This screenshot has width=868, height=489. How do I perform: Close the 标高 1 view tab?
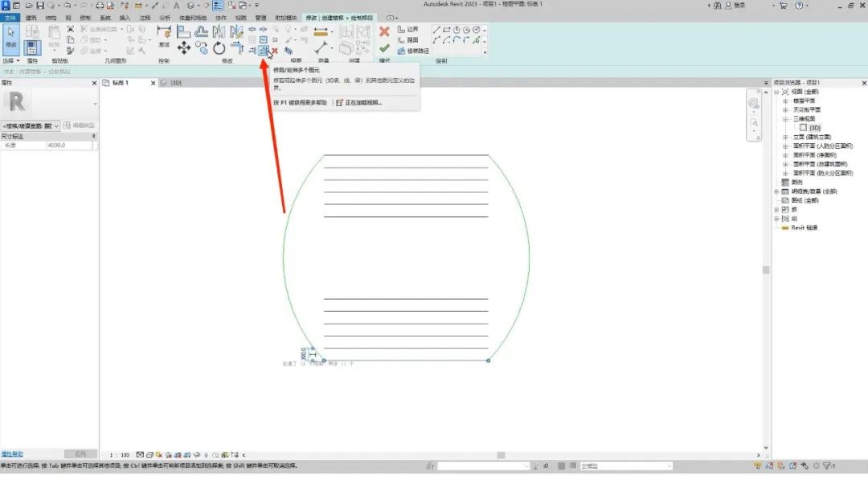click(154, 83)
